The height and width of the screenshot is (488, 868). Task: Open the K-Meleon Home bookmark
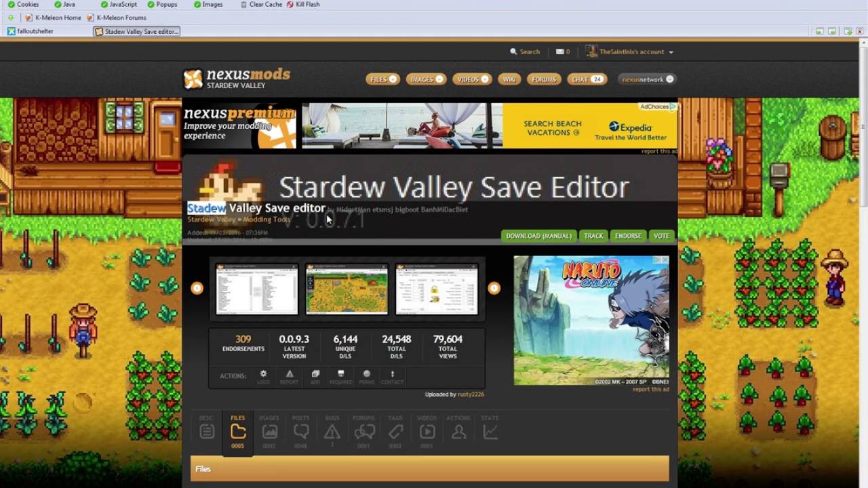coord(53,18)
